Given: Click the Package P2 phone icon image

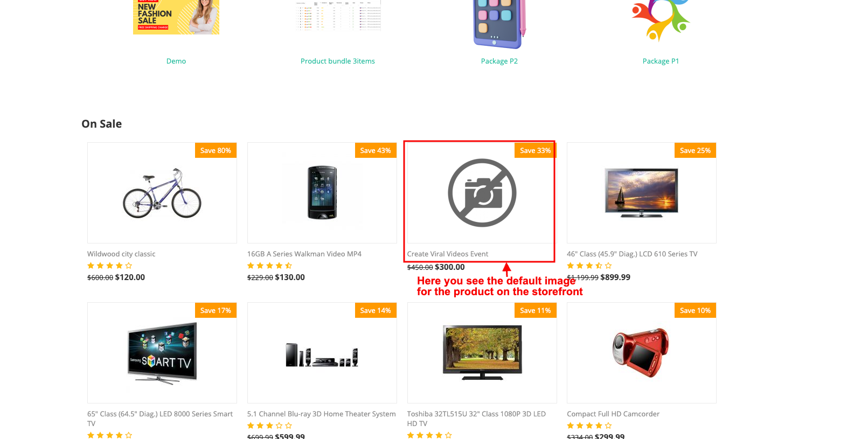Looking at the screenshot, I should [499, 24].
